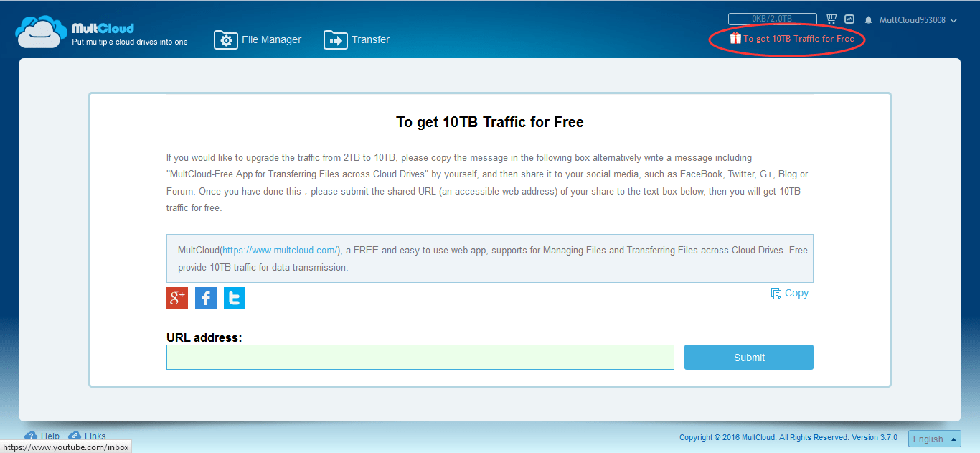This screenshot has height=453, width=980.
Task: Click the MultCloud cloud logo
Action: click(x=42, y=32)
